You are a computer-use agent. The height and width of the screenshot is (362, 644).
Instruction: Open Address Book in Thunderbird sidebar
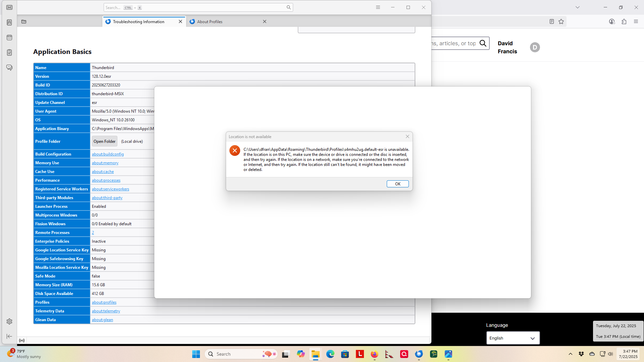pyautogui.click(x=9, y=22)
